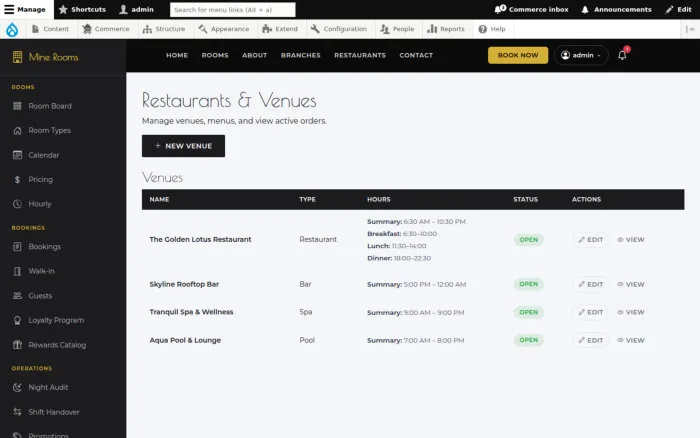Click the BOOK NOW button
700x438 pixels.
pyautogui.click(x=518, y=55)
